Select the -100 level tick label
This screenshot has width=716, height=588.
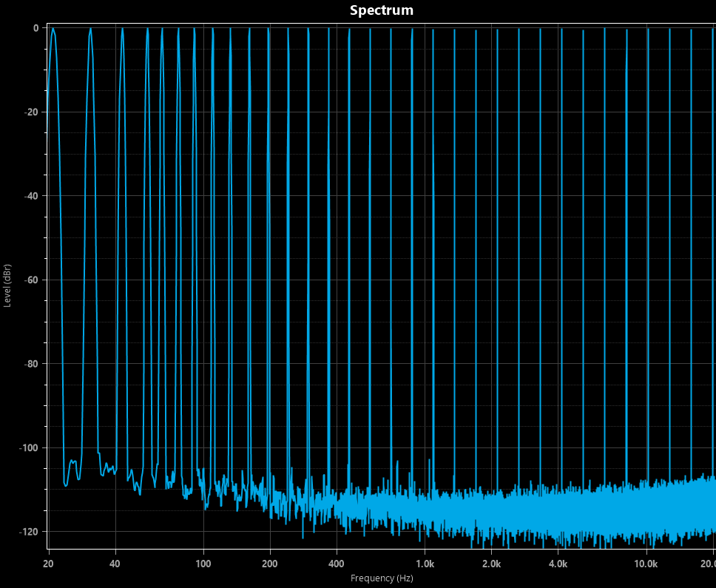30,448
